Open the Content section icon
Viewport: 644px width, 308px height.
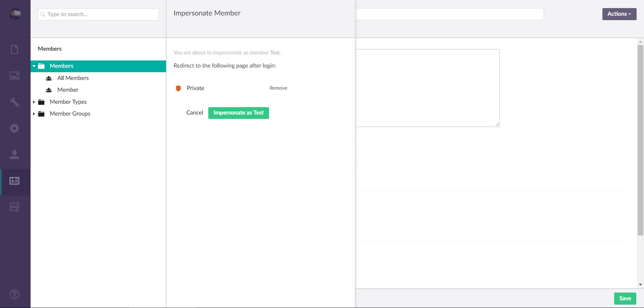pyautogui.click(x=14, y=50)
